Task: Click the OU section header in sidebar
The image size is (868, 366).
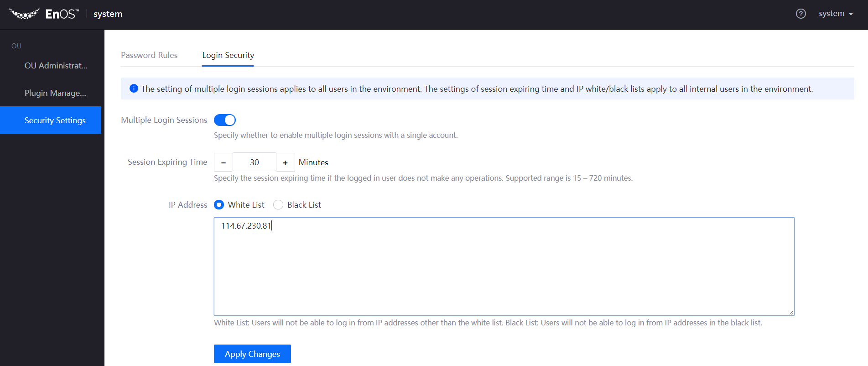Action: (16, 46)
